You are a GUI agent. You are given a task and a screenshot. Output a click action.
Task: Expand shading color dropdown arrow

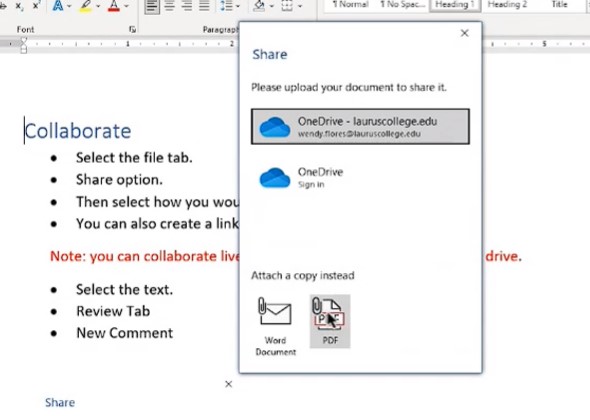[271, 6]
